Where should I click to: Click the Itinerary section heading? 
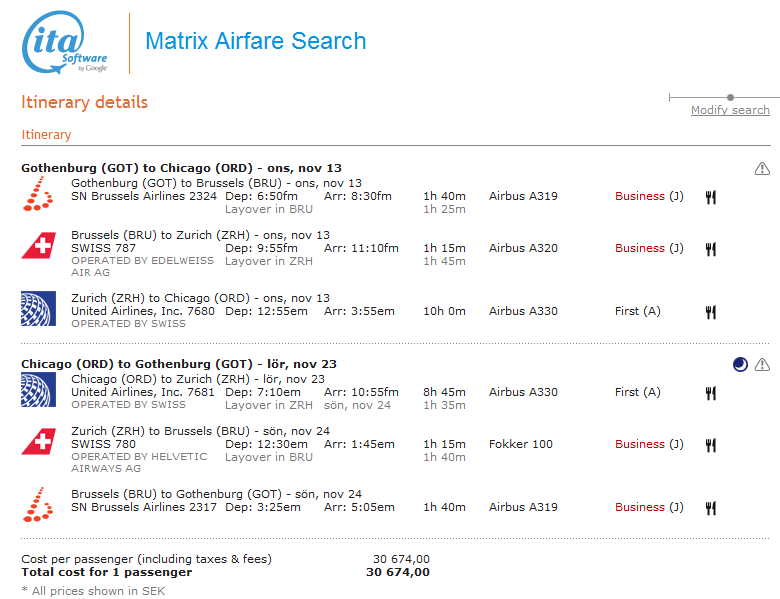(x=46, y=135)
